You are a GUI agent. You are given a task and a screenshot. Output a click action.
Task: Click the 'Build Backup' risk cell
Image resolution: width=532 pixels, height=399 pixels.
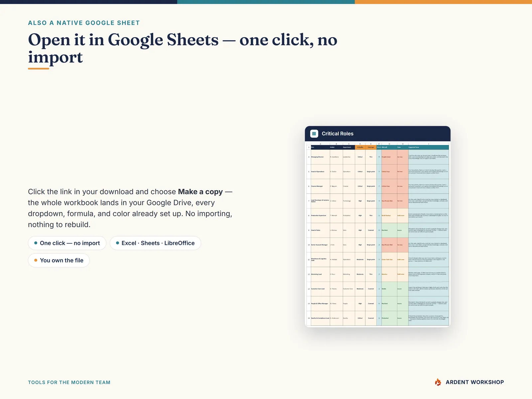point(389,215)
